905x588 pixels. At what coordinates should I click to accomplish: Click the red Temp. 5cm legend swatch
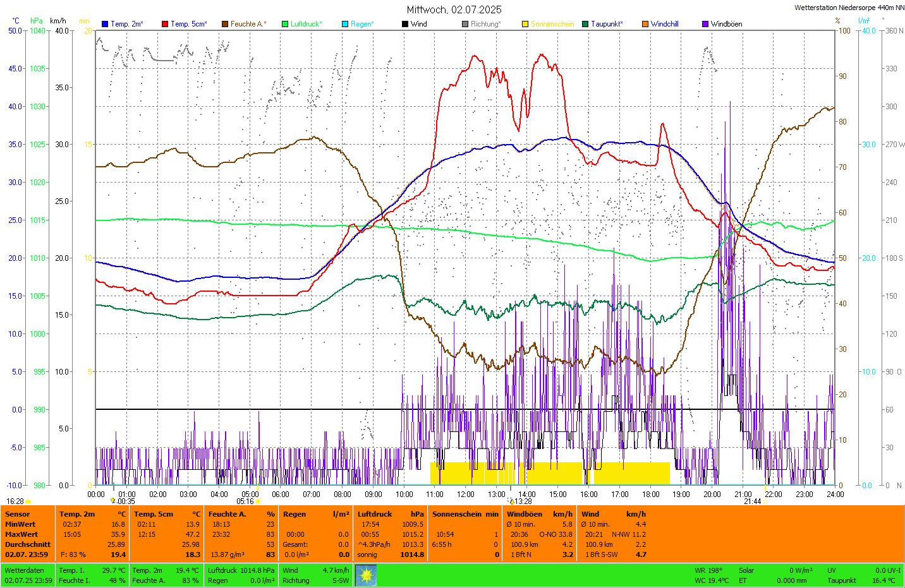[165, 24]
